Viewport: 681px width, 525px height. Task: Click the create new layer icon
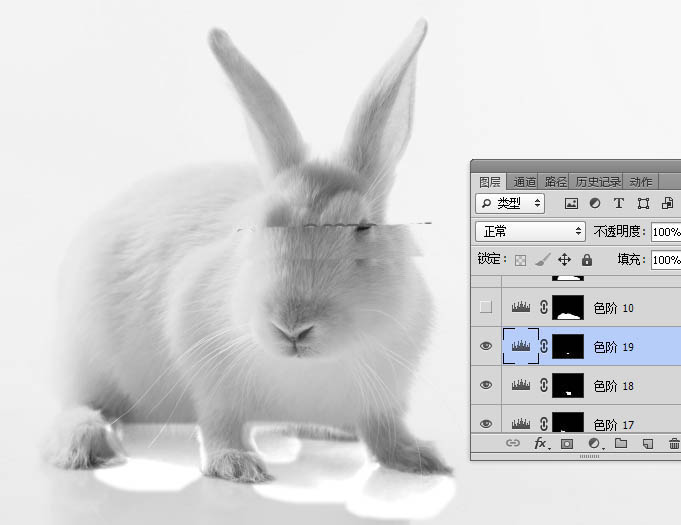648,443
